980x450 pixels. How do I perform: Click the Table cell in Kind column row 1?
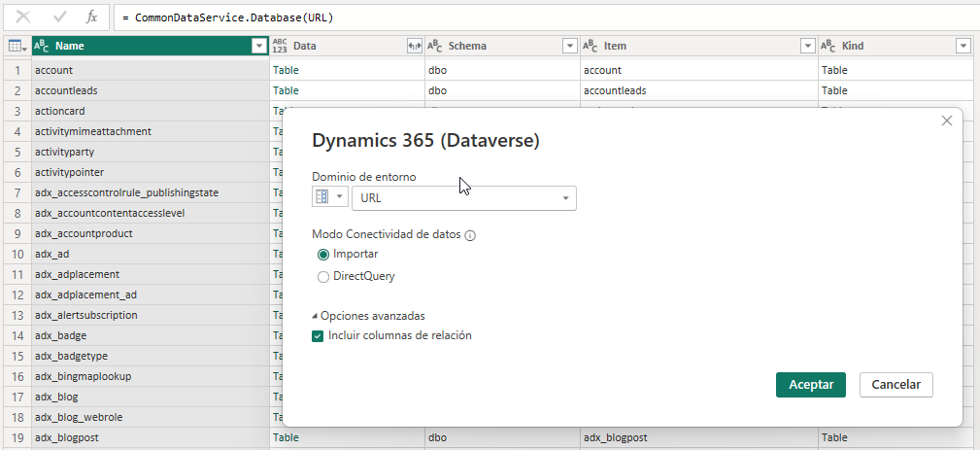point(895,71)
